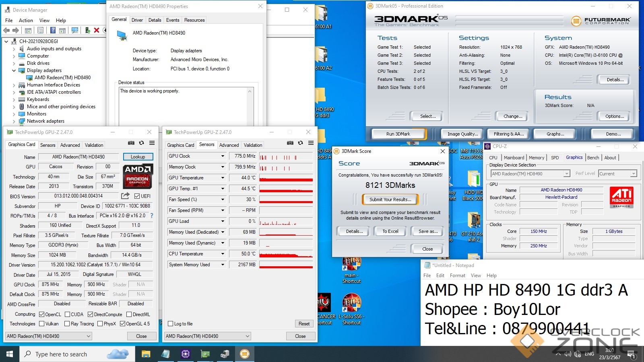644x362 pixels.
Task: Click Submit Your Results button
Action: (x=390, y=200)
